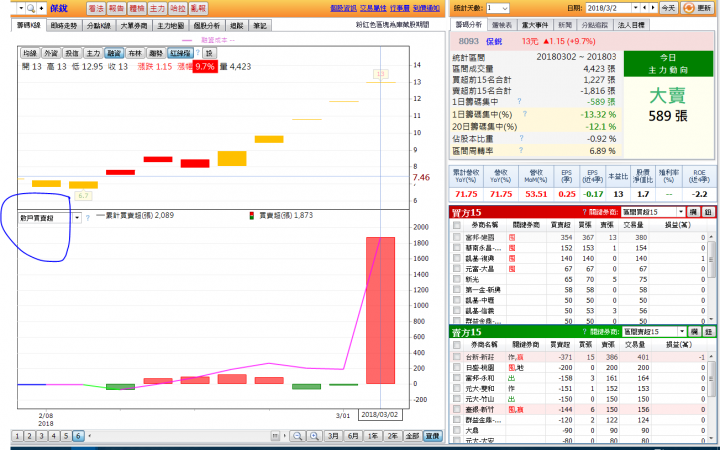
Task: Click the 哈拉 toolbar button
Action: (x=178, y=8)
